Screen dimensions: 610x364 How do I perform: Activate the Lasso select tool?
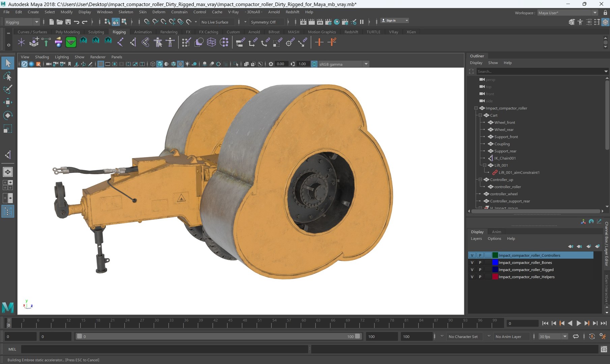8,77
